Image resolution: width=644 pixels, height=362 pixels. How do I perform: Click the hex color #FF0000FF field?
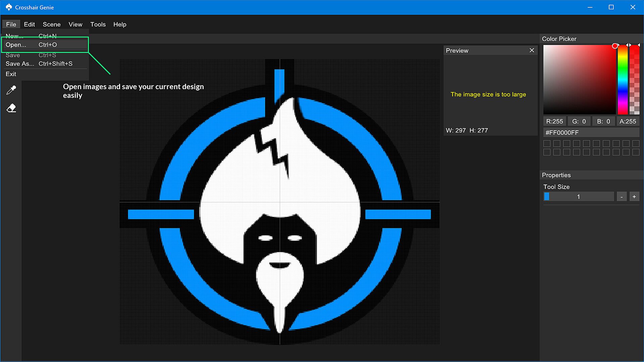point(591,132)
